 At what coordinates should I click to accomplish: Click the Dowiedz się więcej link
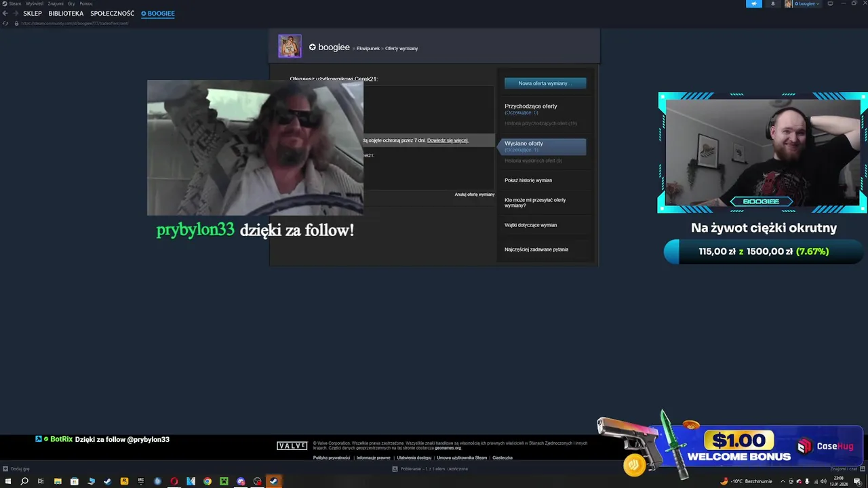tap(448, 140)
